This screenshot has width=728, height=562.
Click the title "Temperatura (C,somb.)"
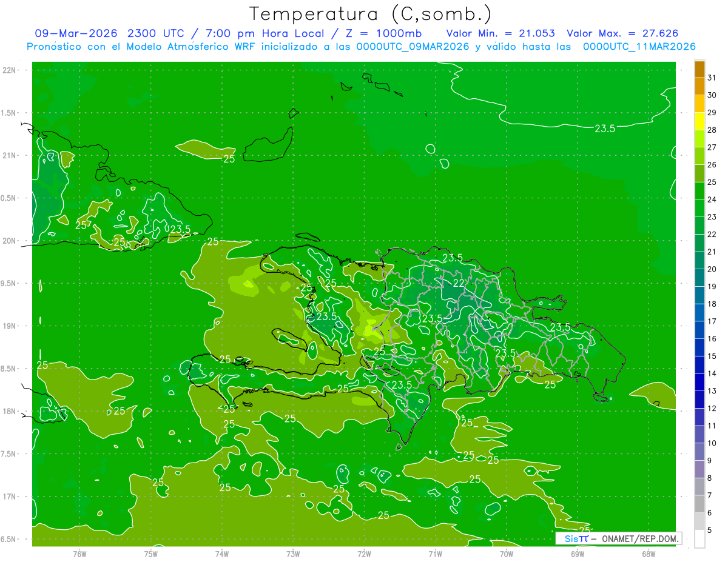coord(371,15)
